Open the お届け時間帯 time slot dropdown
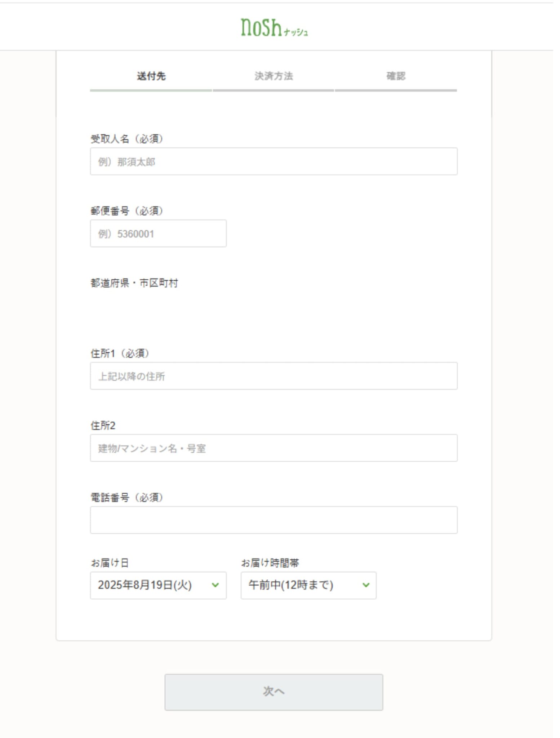Screen dimensions: 560x738 click(308, 585)
